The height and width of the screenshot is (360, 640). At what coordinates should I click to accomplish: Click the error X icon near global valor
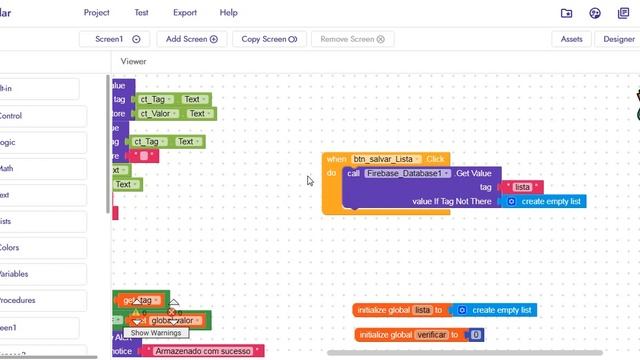click(172, 313)
